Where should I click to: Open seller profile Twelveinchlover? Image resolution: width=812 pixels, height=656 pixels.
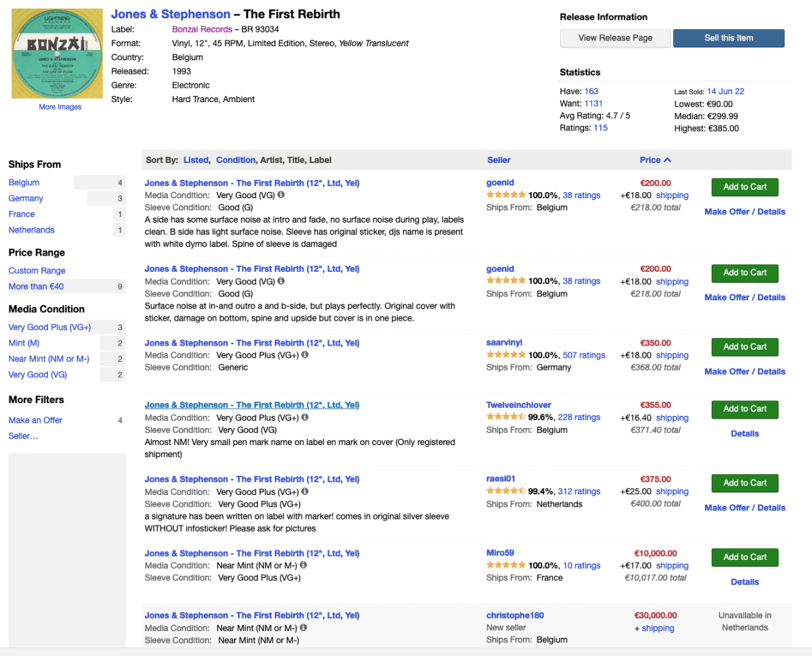518,405
